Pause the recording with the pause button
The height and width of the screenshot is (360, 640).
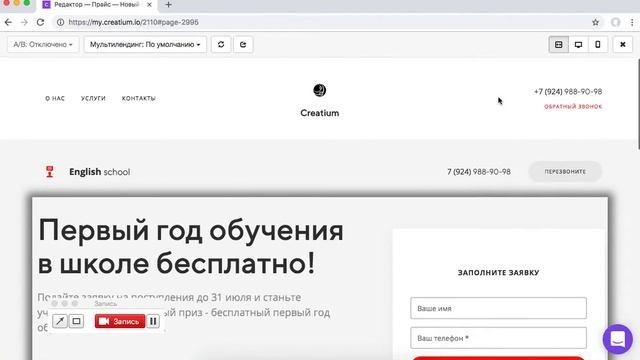[x=153, y=321]
